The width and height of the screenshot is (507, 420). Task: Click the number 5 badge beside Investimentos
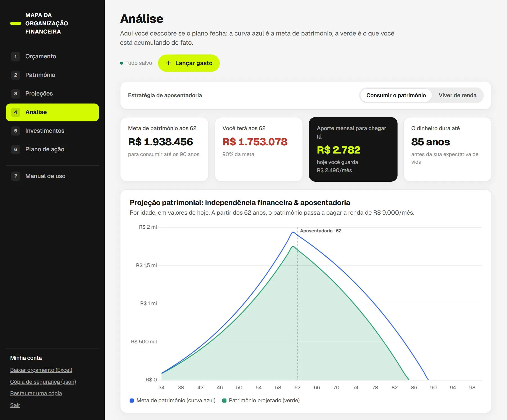[15, 131]
